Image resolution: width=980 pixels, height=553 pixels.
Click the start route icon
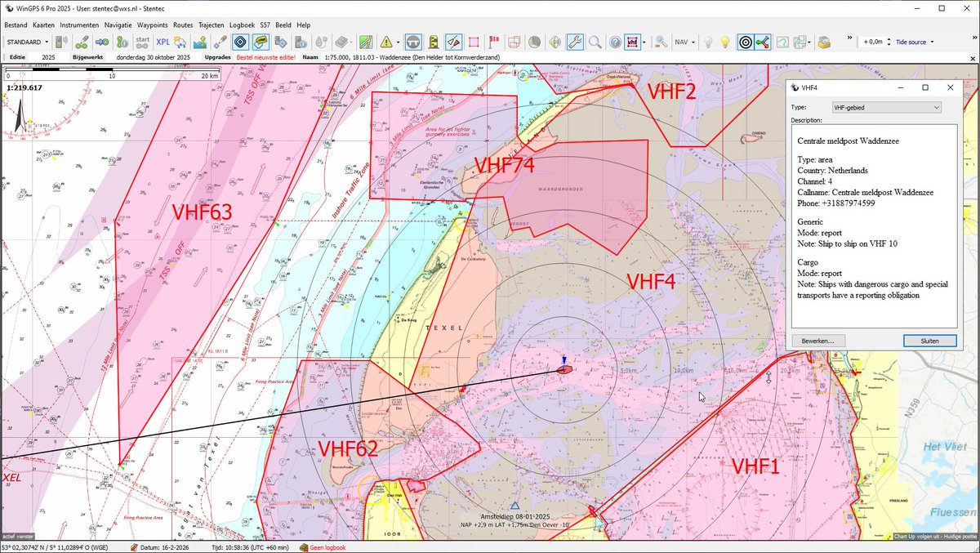(142, 42)
